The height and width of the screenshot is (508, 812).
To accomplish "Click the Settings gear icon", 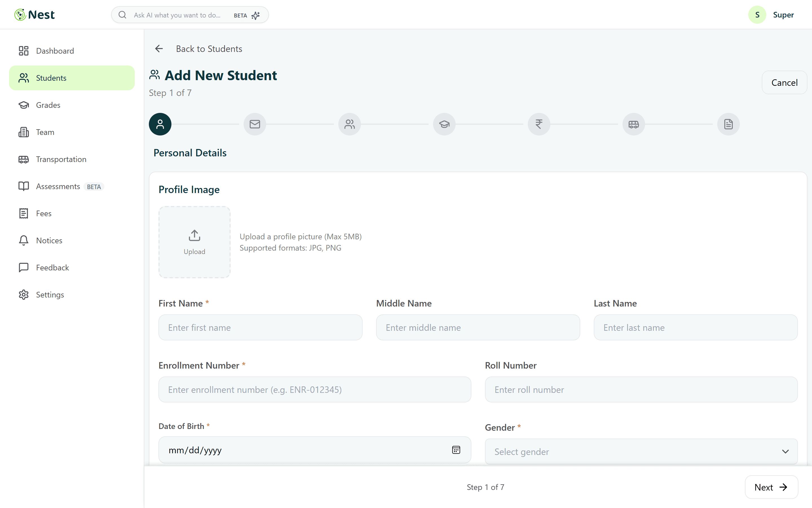I will [23, 295].
